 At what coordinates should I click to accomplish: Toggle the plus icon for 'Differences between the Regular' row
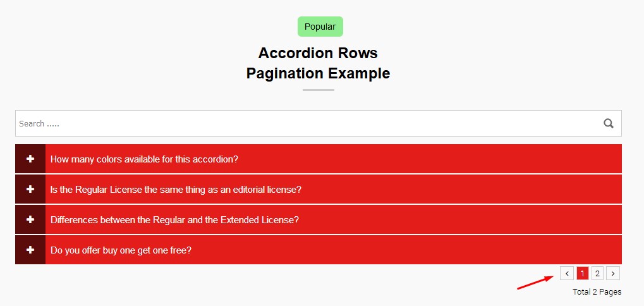tap(30, 219)
